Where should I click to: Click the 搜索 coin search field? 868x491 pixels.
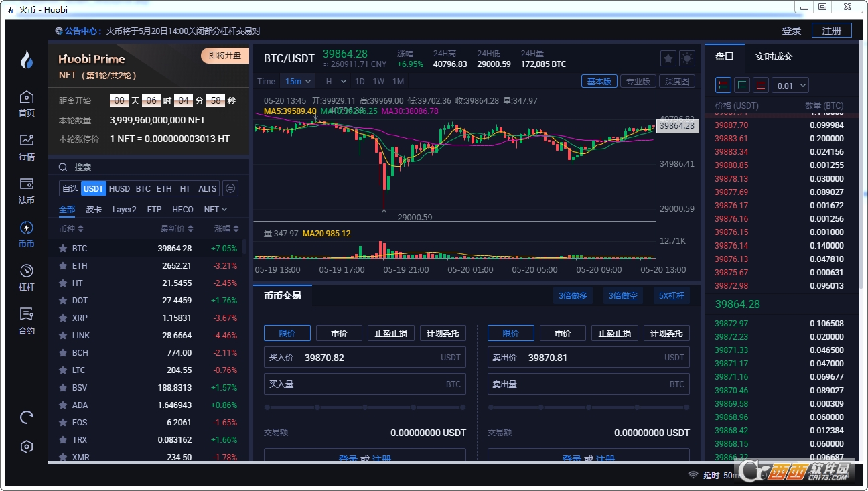coord(149,167)
